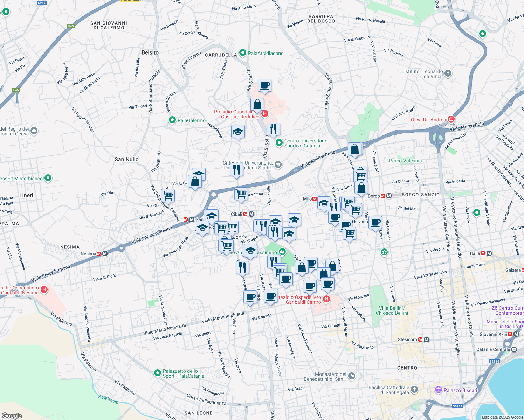Click the Palazzetto dello Sport PalaCatania pin
This screenshot has width=524, height=420.
158,373
